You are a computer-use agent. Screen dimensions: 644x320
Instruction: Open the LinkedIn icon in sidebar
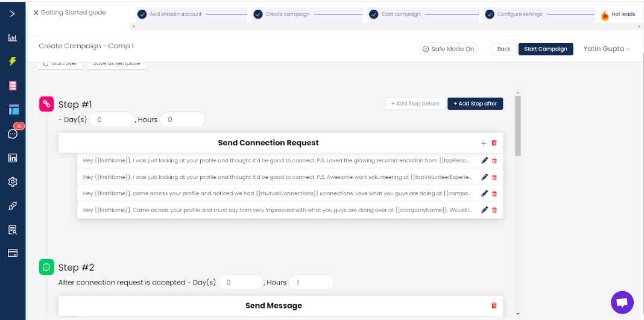point(13,157)
